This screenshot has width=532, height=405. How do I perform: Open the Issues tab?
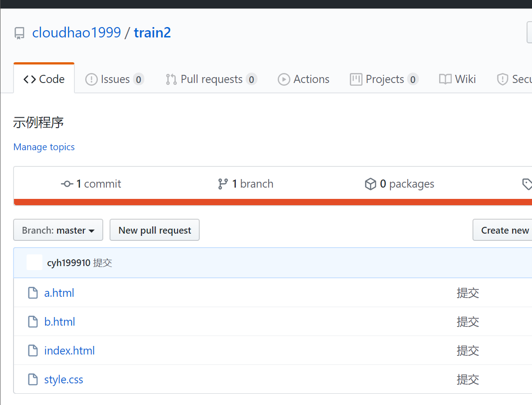(115, 79)
